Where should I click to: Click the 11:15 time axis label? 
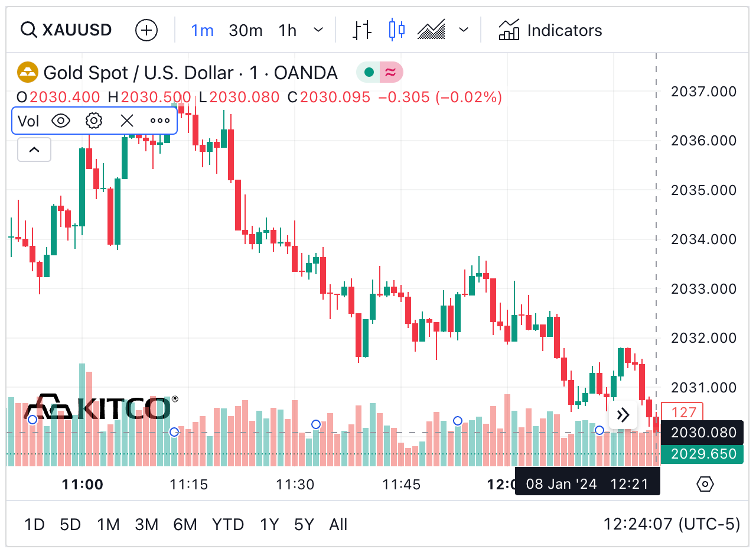pyautogui.click(x=189, y=485)
